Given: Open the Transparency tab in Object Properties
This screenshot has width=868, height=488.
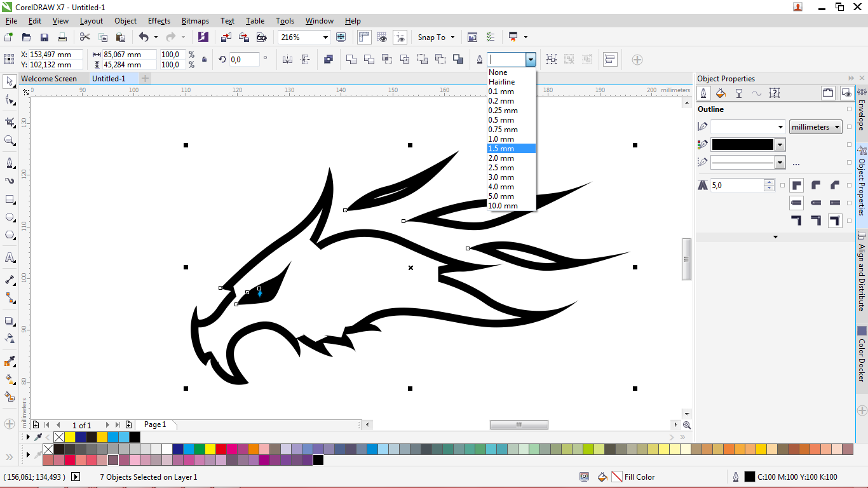Looking at the screenshot, I should point(738,93).
